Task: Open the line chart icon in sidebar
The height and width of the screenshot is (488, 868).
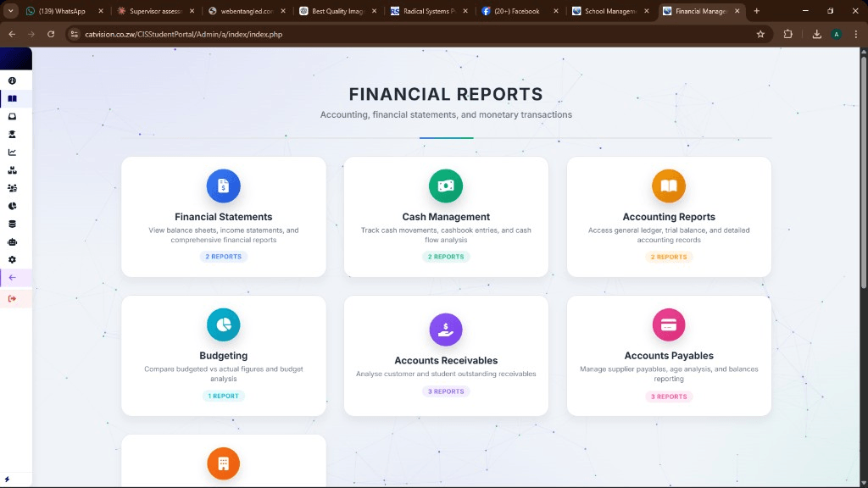Action: pyautogui.click(x=12, y=152)
